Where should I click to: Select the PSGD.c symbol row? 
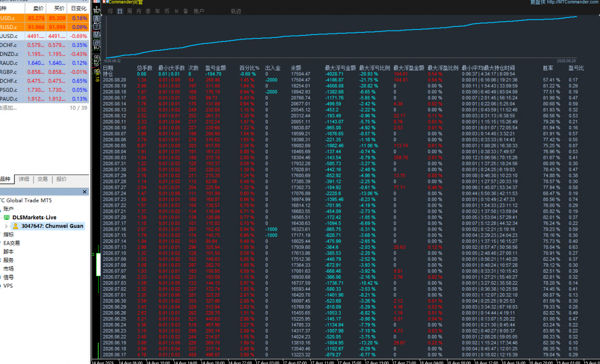[x=44, y=90]
